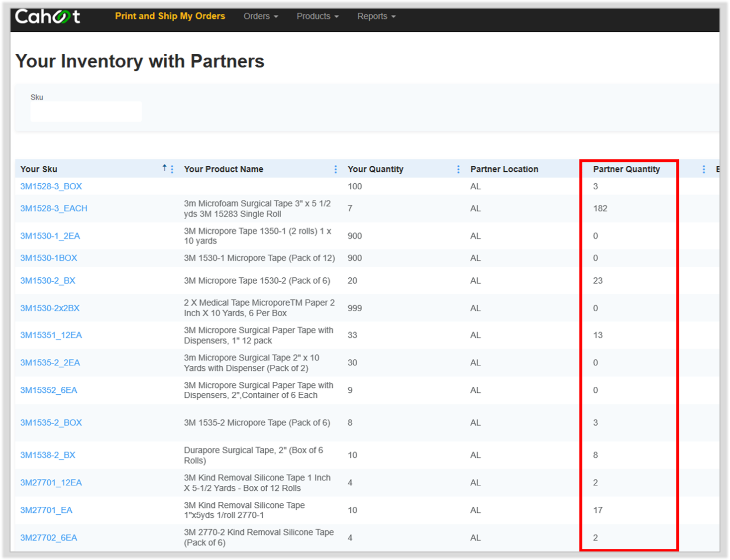The width and height of the screenshot is (730, 560).
Task: Open the Products dropdown menu
Action: [317, 16]
